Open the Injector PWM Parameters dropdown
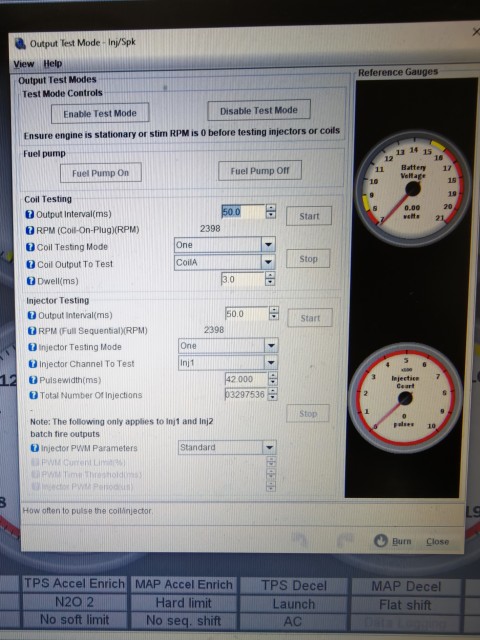 [269, 447]
